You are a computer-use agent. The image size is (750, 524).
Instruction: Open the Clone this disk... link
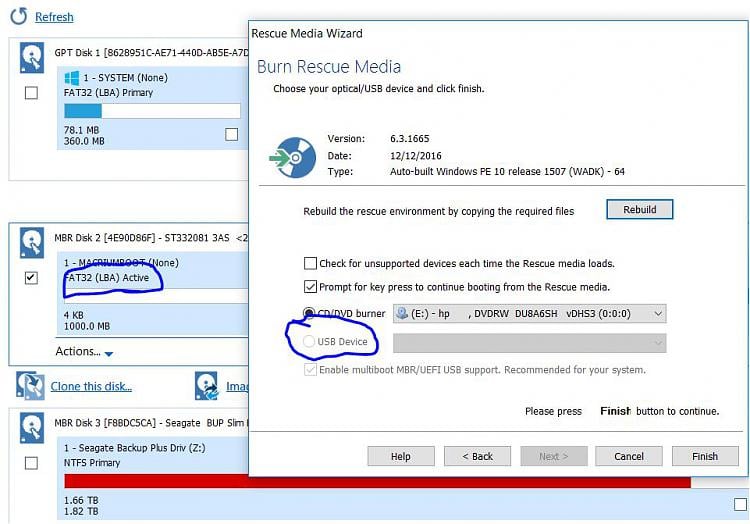(x=91, y=386)
